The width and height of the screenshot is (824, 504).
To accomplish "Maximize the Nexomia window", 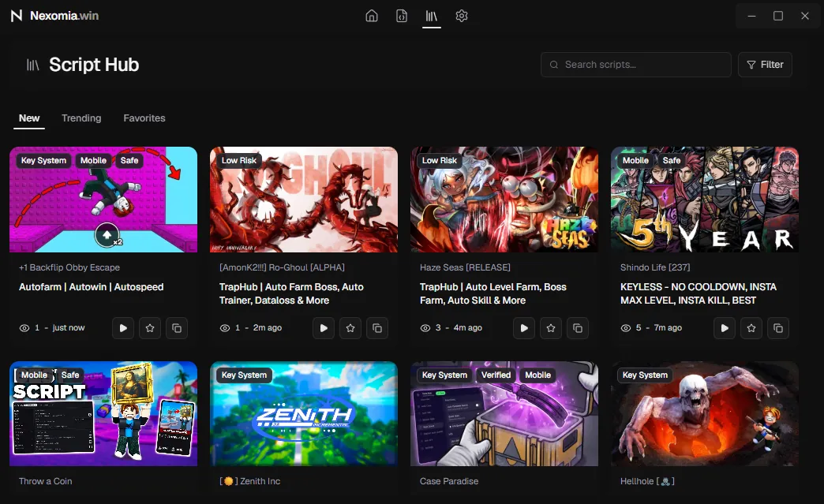I will pyautogui.click(x=778, y=16).
